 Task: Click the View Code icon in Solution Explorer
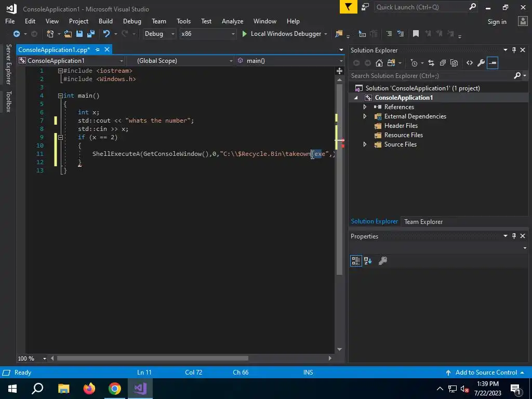click(x=470, y=63)
